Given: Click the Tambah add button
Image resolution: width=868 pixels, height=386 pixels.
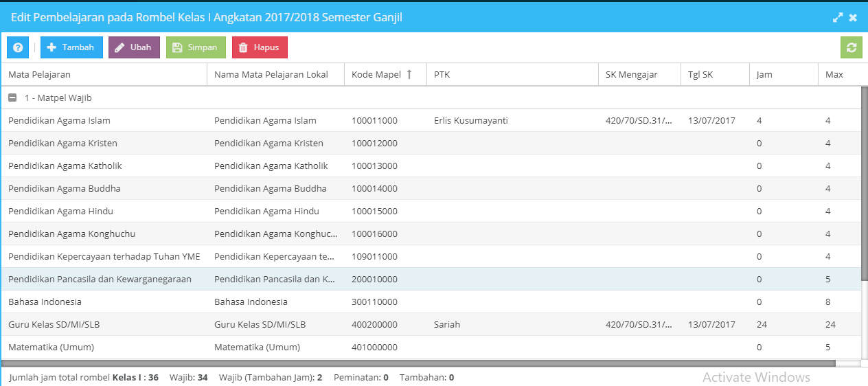Looking at the screenshot, I should click(71, 47).
